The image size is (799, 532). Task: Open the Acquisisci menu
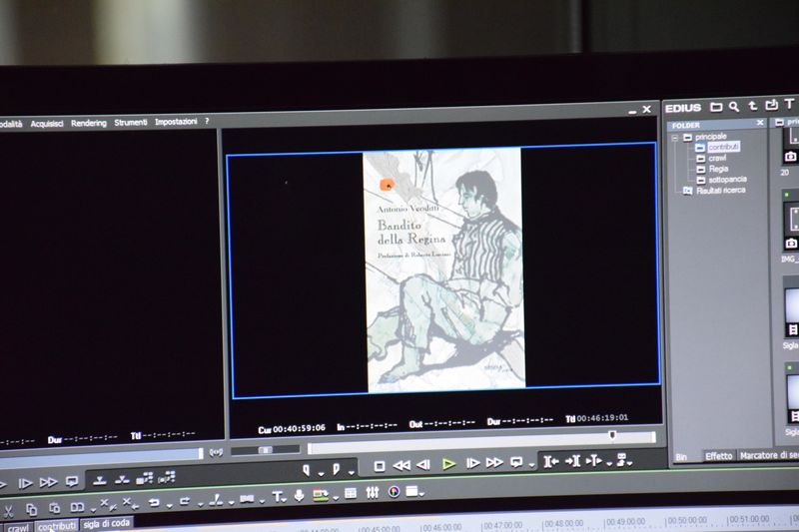[47, 124]
